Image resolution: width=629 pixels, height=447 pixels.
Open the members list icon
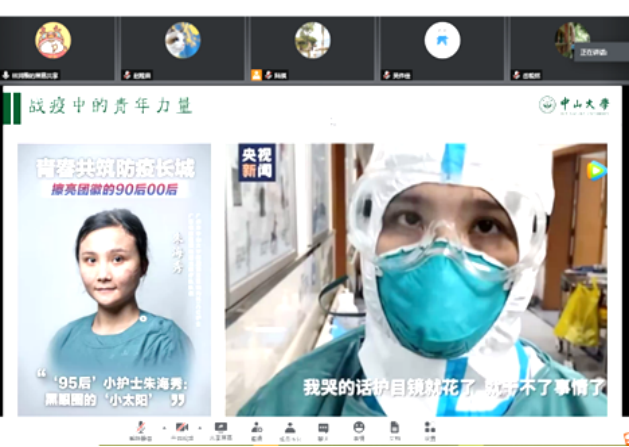coord(290,429)
